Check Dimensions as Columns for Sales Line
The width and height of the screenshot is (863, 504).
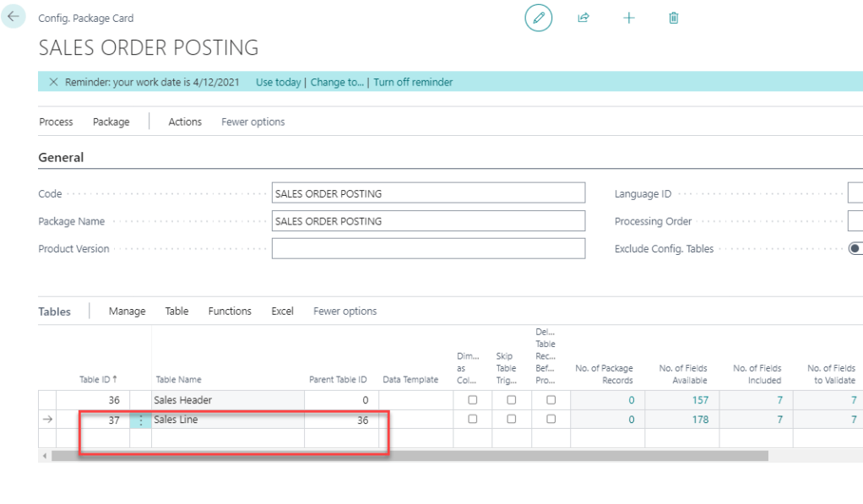click(473, 419)
